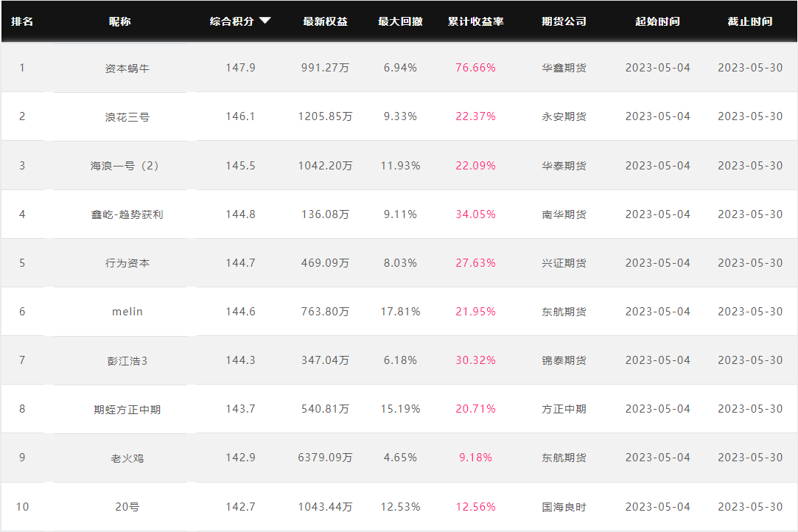The height and width of the screenshot is (532, 798).
Task: Select equity value 1042.20万
Action: click(325, 166)
